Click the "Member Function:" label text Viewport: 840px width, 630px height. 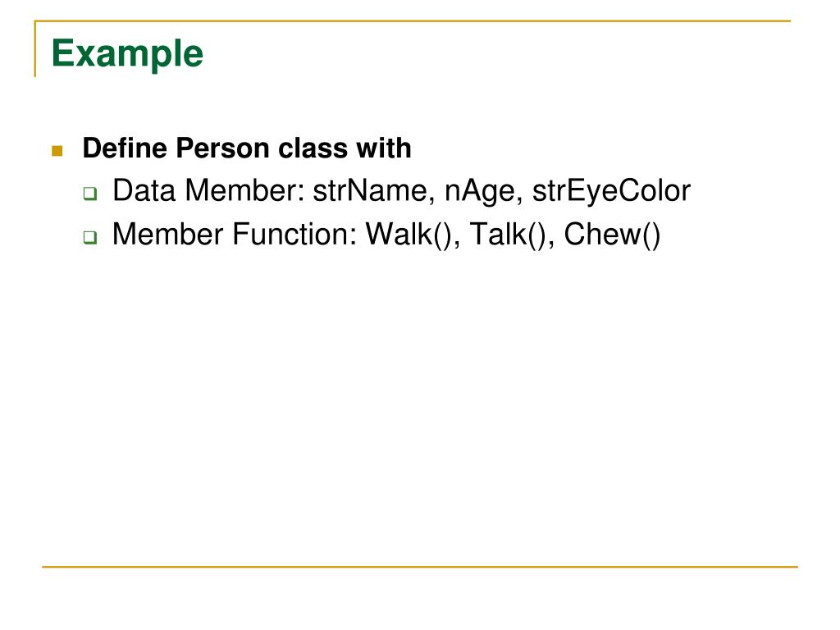point(235,234)
